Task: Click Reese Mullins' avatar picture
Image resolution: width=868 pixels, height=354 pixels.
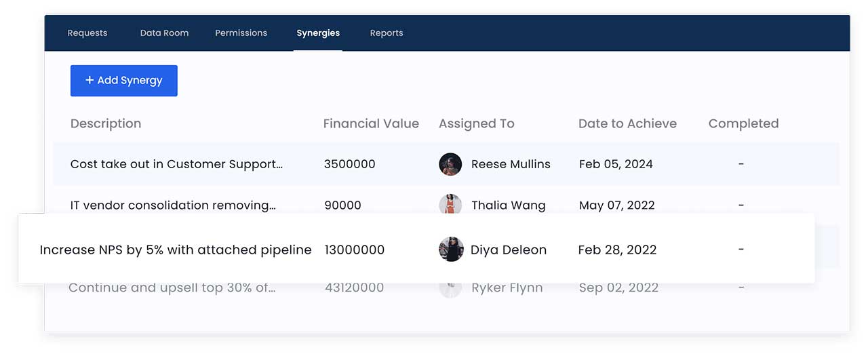Action: click(450, 164)
